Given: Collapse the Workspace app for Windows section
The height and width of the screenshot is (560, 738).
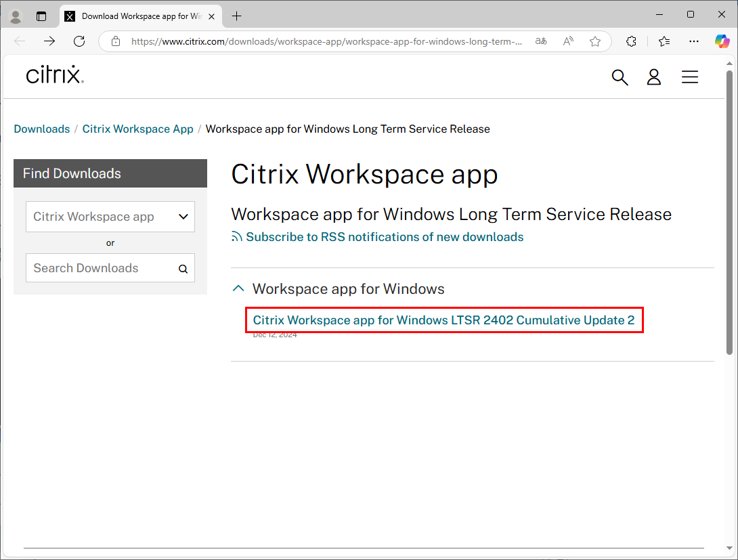Looking at the screenshot, I should 238,288.
